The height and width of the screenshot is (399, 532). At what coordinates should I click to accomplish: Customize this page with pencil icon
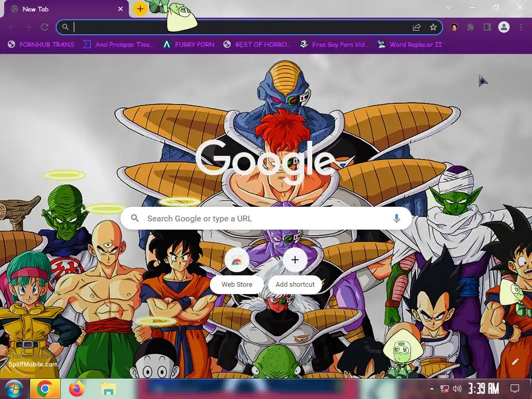point(515,362)
